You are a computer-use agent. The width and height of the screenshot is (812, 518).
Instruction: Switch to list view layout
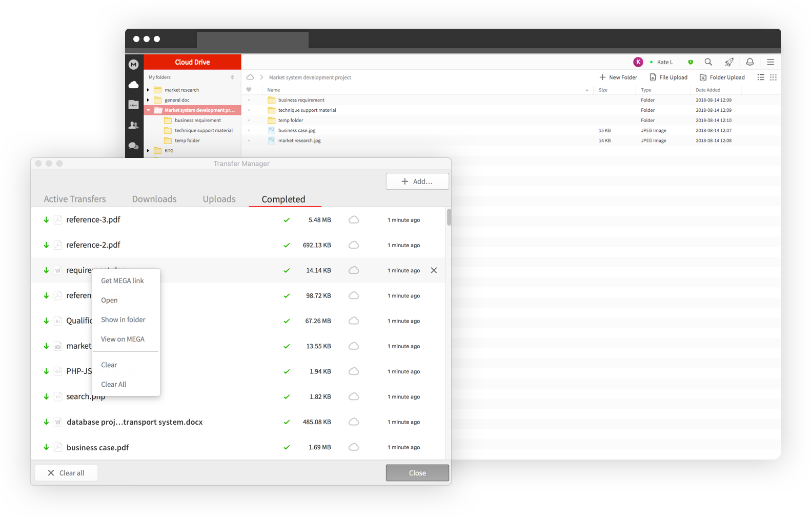tap(761, 77)
